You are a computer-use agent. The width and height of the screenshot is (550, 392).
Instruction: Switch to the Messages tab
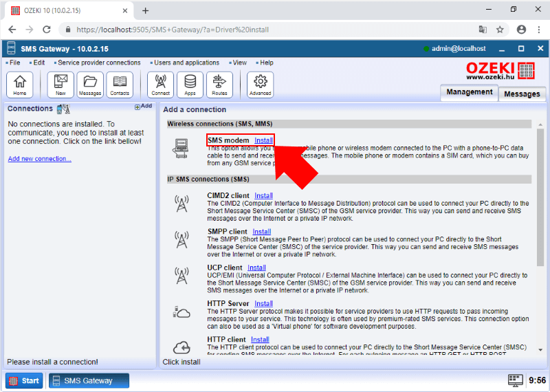522,94
